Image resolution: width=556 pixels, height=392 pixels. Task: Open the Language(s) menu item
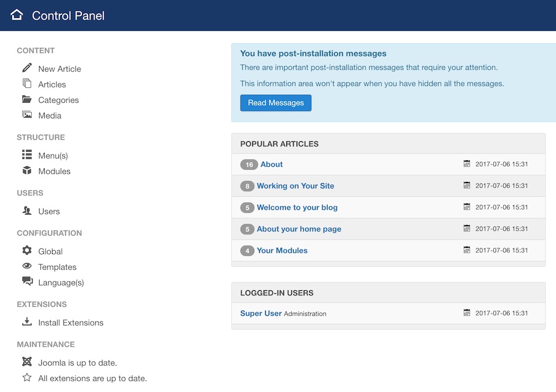click(61, 282)
